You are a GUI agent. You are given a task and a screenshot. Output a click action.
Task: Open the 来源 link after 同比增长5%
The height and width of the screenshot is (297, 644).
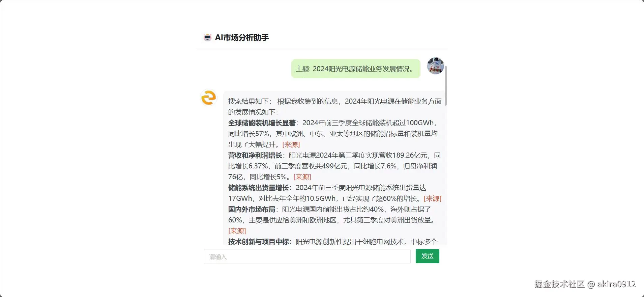[302, 177]
